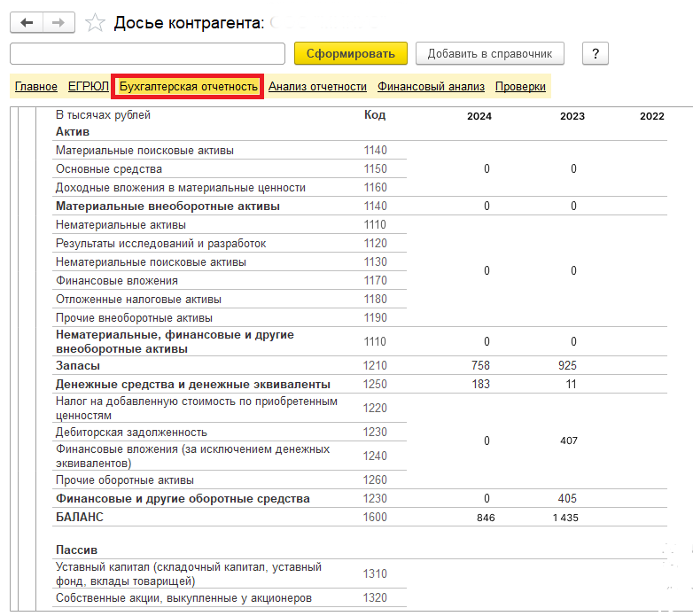Select Доходные вложения в материальные ценности row
Screen dimensions: 693x616
tap(180, 187)
